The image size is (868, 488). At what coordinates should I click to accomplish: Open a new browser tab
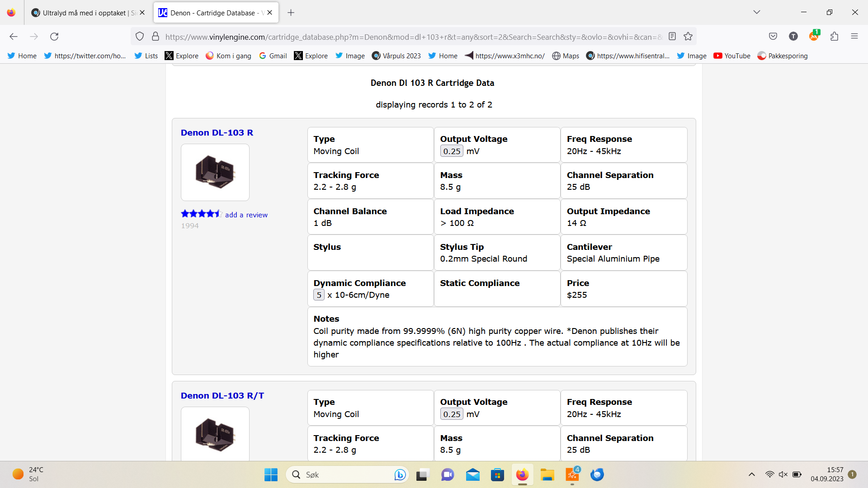point(291,13)
